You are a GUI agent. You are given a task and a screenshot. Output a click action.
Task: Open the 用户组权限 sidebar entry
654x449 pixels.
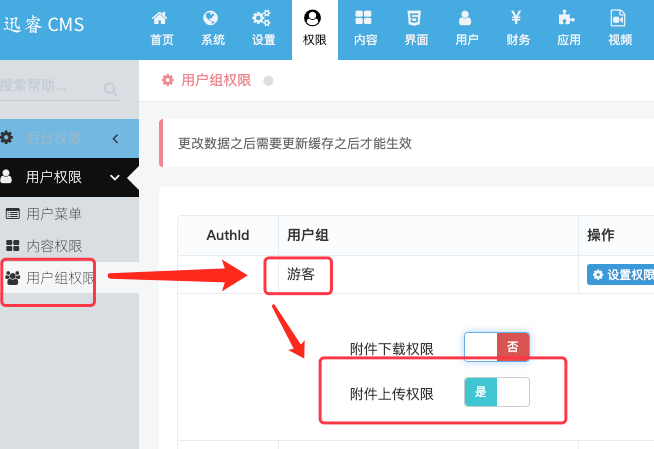[69, 278]
